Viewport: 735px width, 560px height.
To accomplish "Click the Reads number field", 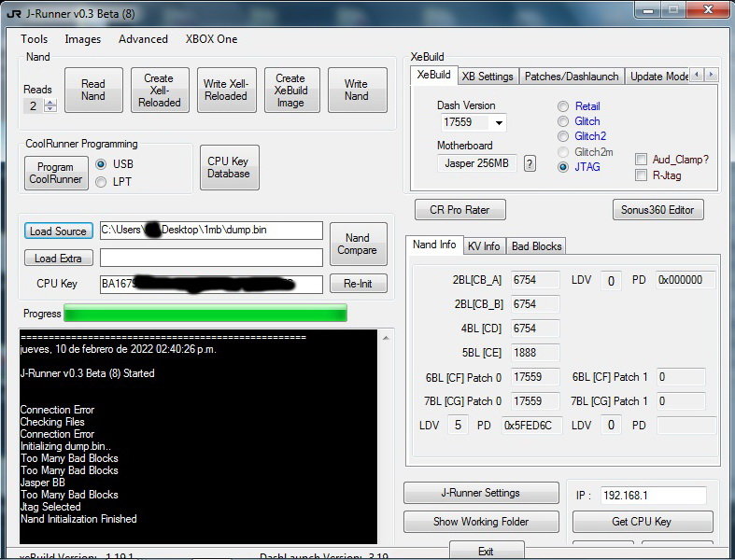I will click(34, 105).
